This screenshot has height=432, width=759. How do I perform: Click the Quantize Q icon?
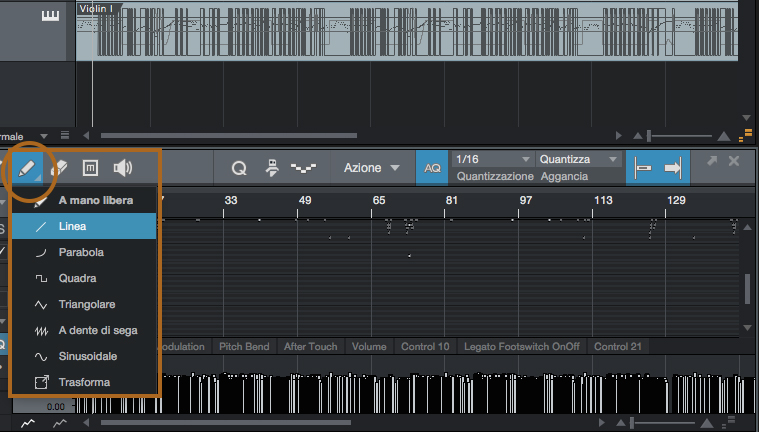coord(239,168)
